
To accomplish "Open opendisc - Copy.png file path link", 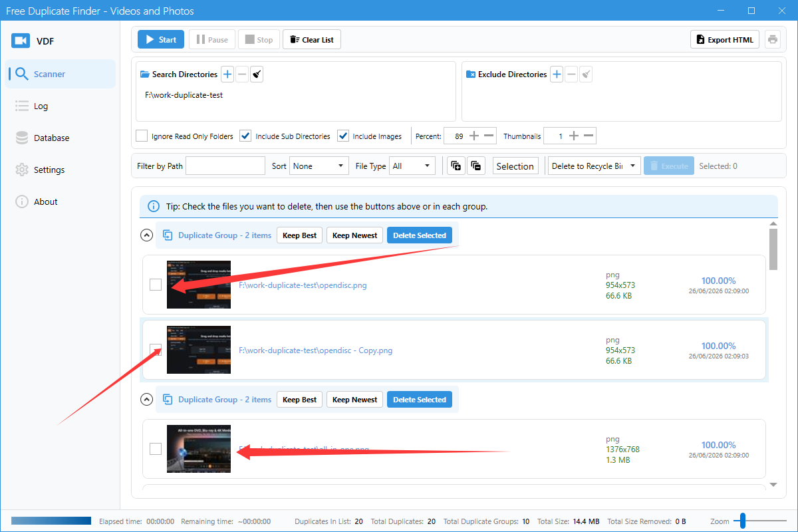I will pyautogui.click(x=315, y=350).
